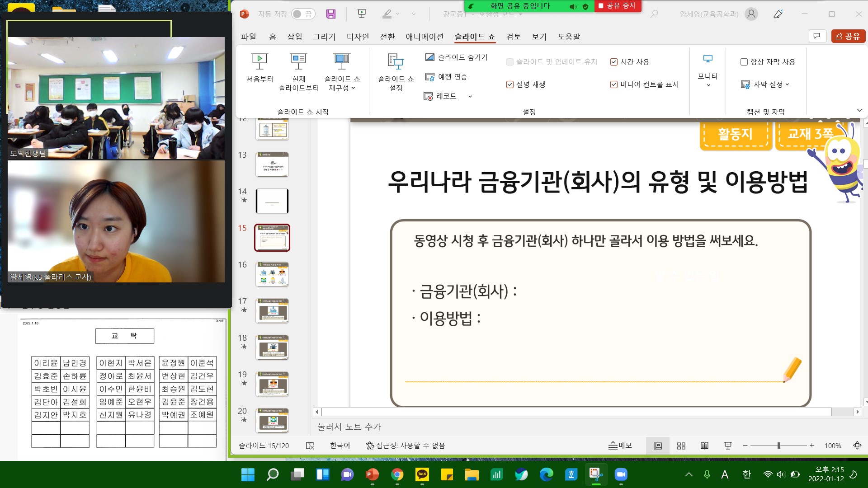Click the purple save icon
Viewport: 868px width, 488px height.
pyautogui.click(x=331, y=14)
